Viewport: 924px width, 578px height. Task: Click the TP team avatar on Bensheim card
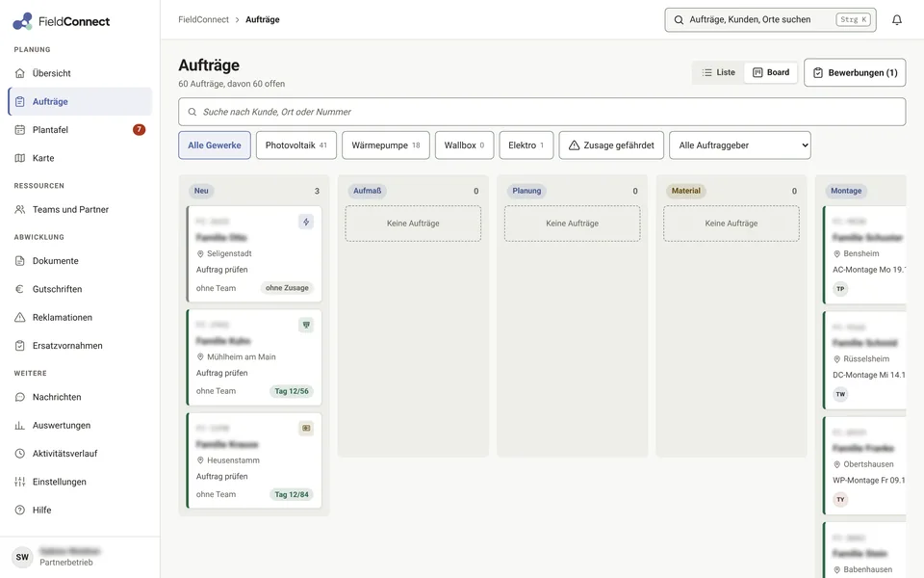tap(840, 289)
